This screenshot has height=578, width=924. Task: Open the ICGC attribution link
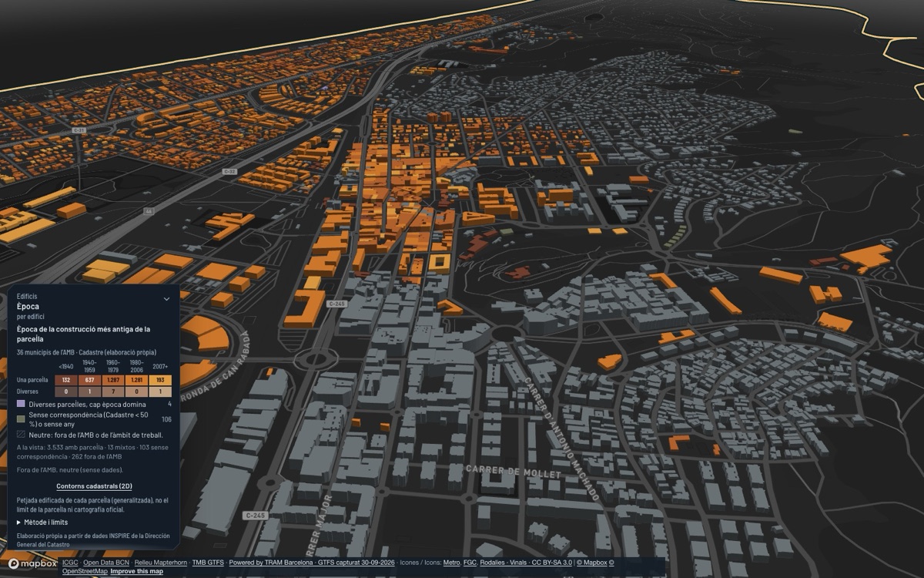69,563
